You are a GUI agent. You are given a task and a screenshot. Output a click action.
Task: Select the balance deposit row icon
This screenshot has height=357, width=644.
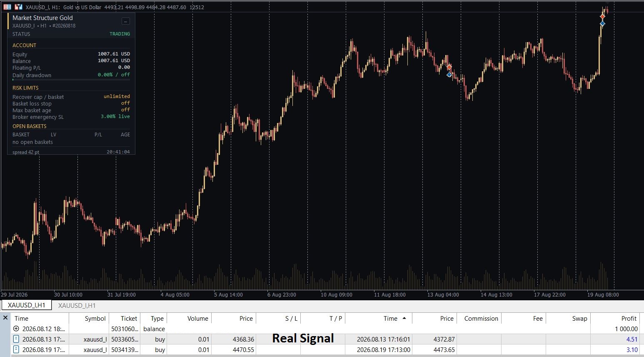click(x=16, y=329)
